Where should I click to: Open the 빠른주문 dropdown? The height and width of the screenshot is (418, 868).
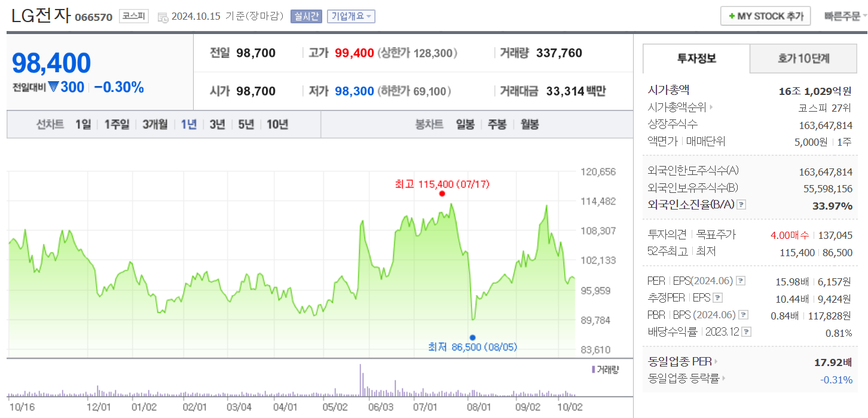tap(845, 17)
